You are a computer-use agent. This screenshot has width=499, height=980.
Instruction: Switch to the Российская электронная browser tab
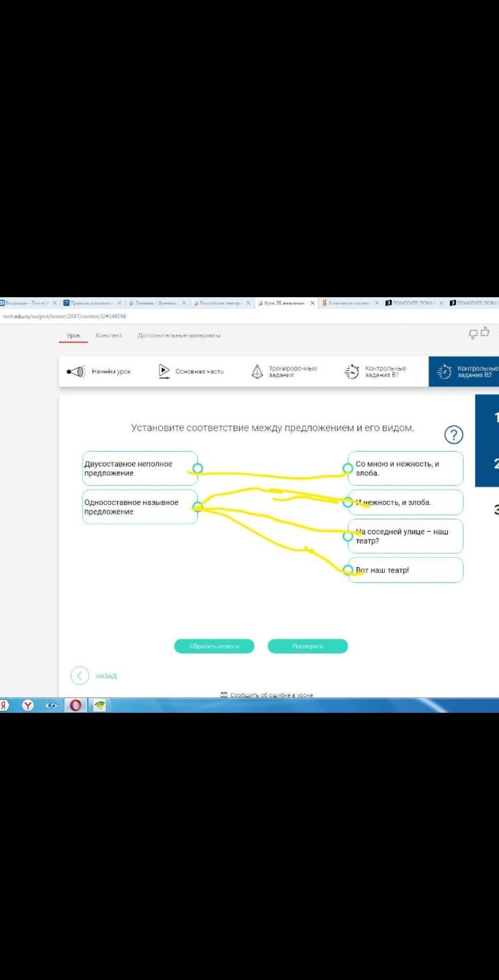tap(221, 303)
